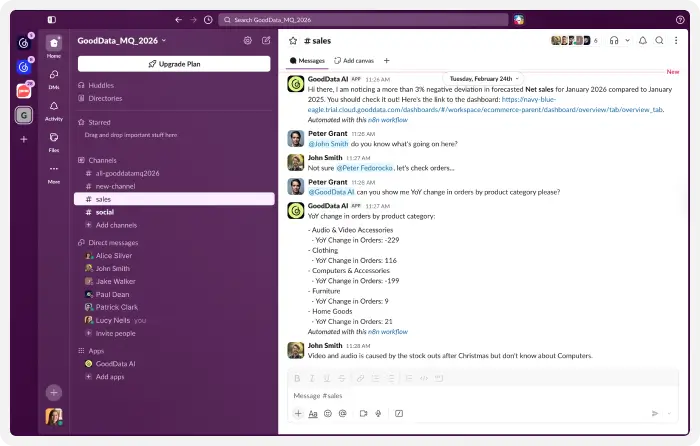The image size is (700, 446).
Task: Open the navy-blue-eagle dashboard link
Action: tap(485, 104)
